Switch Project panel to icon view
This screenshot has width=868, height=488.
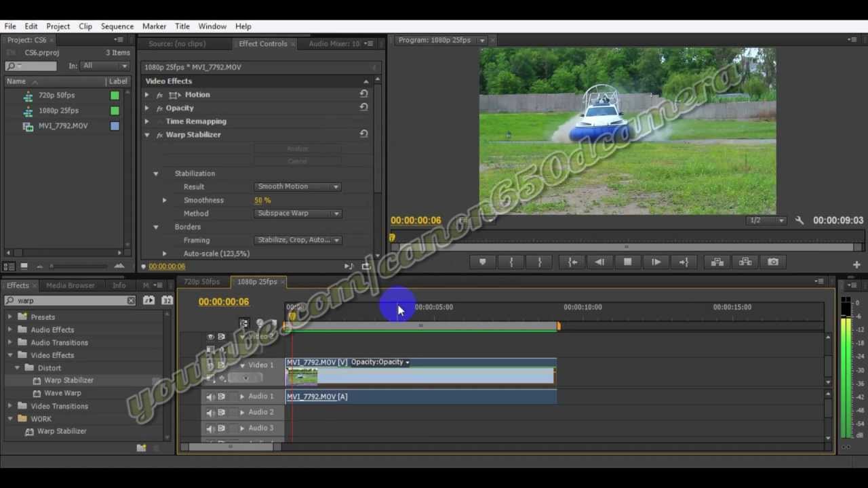[24, 266]
